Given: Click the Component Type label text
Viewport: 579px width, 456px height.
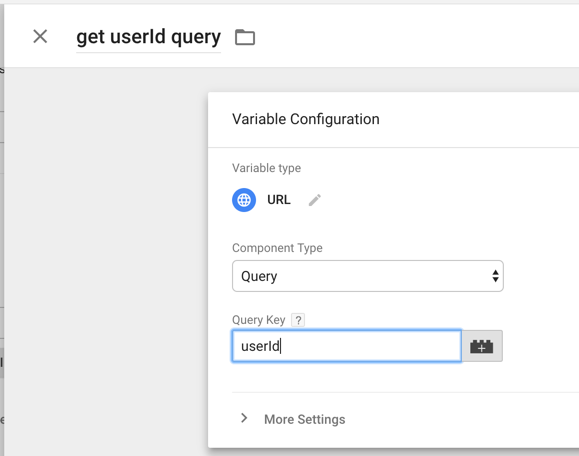Looking at the screenshot, I should [x=277, y=248].
